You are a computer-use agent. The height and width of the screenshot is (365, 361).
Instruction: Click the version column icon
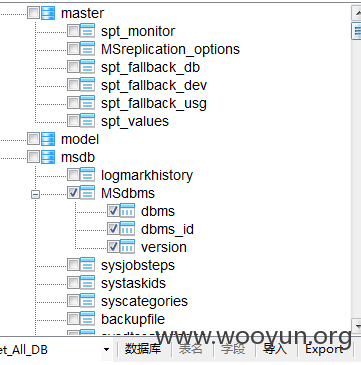[127, 247]
